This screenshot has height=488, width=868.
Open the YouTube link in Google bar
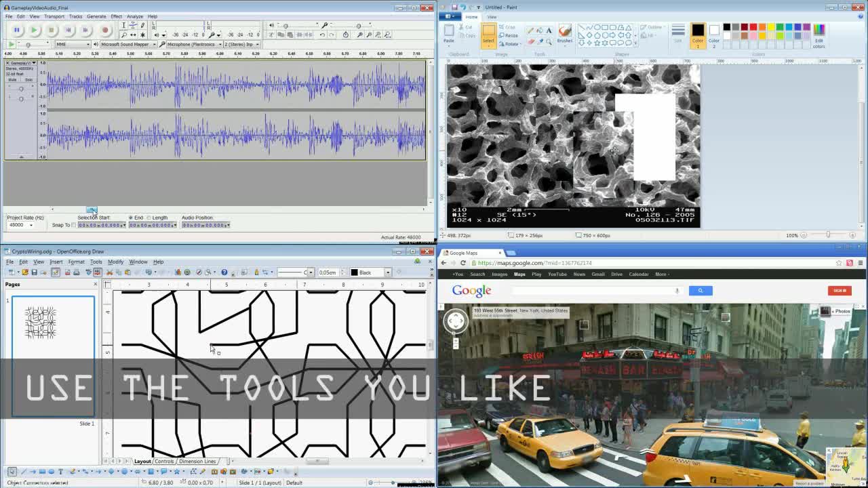tap(557, 274)
